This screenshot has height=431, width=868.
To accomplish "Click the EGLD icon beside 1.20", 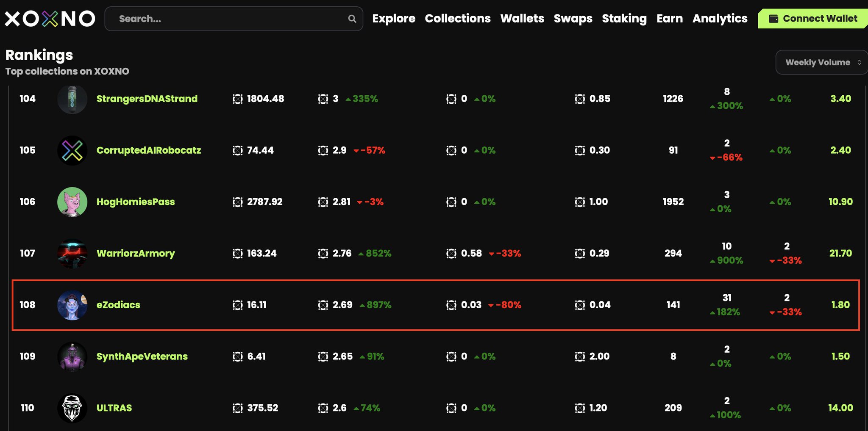I will [580, 408].
